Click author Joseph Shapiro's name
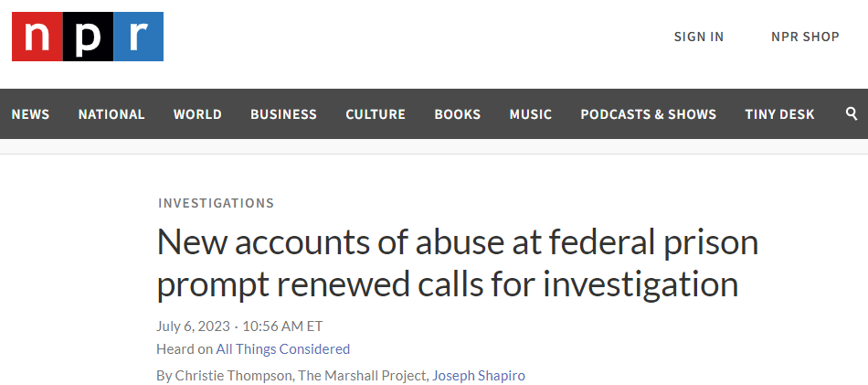The width and height of the screenshot is (868, 385). point(479,375)
